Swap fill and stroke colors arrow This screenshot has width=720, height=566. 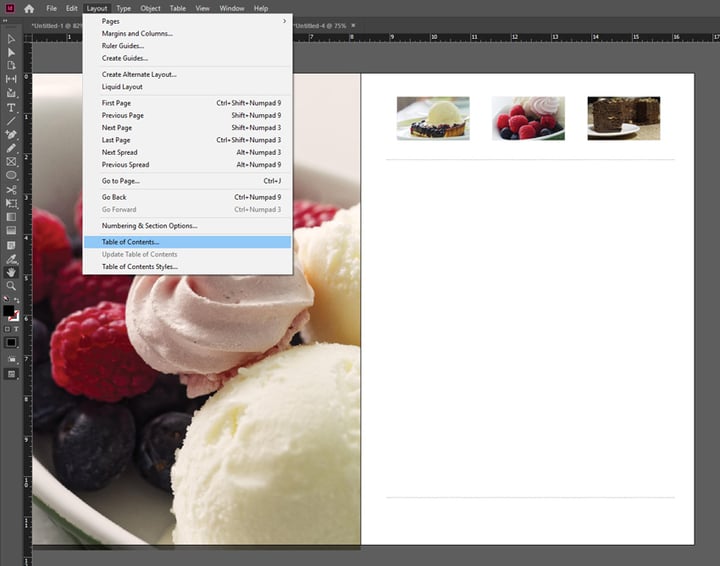point(17,300)
